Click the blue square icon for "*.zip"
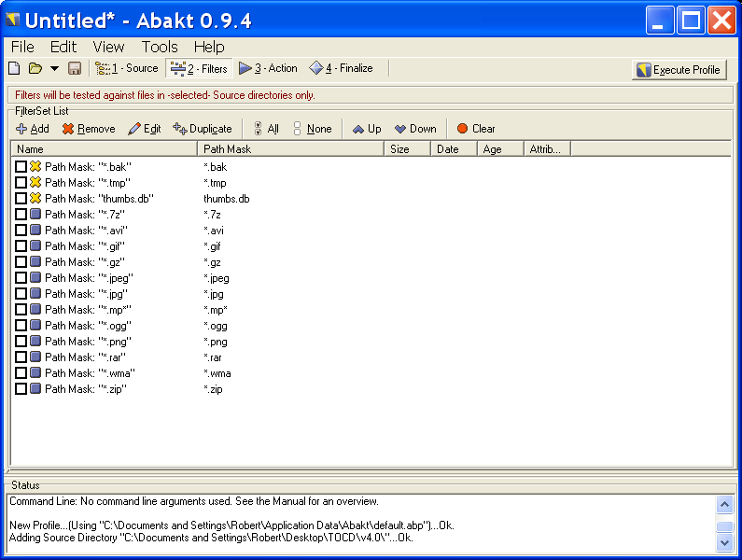742x560 pixels. pyautogui.click(x=35, y=388)
